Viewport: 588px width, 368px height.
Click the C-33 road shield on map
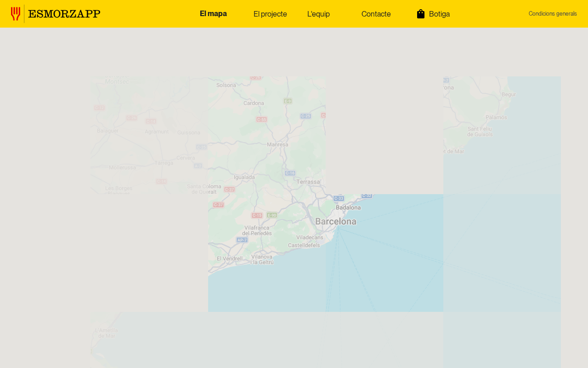tap(339, 198)
